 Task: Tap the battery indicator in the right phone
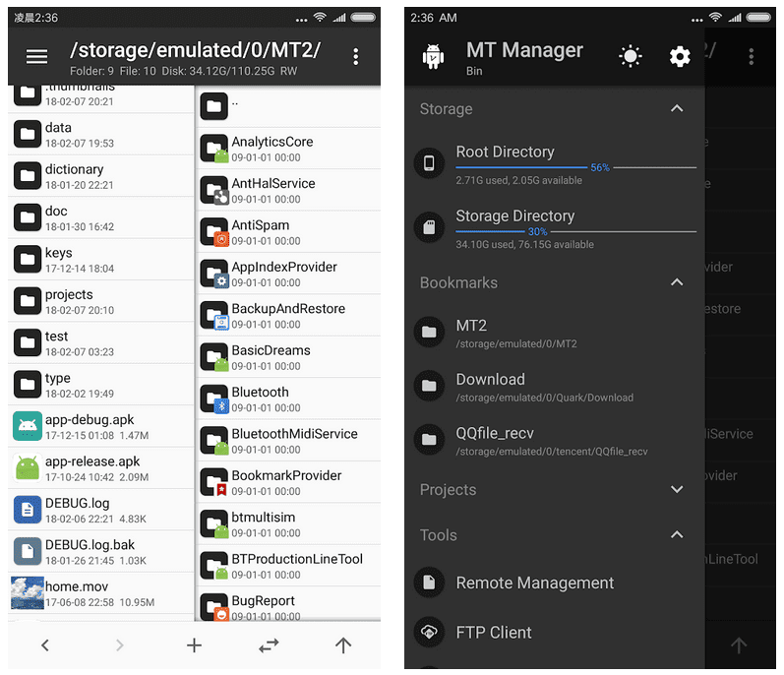click(758, 18)
